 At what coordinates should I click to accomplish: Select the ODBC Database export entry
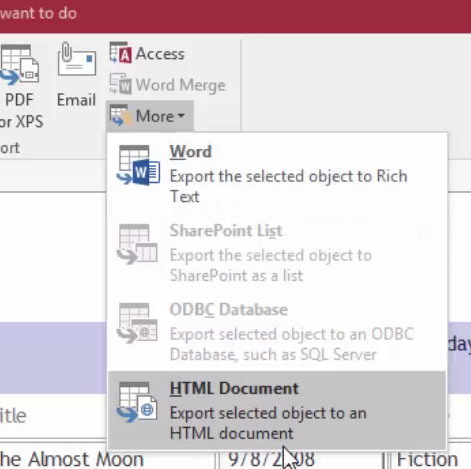(277, 332)
